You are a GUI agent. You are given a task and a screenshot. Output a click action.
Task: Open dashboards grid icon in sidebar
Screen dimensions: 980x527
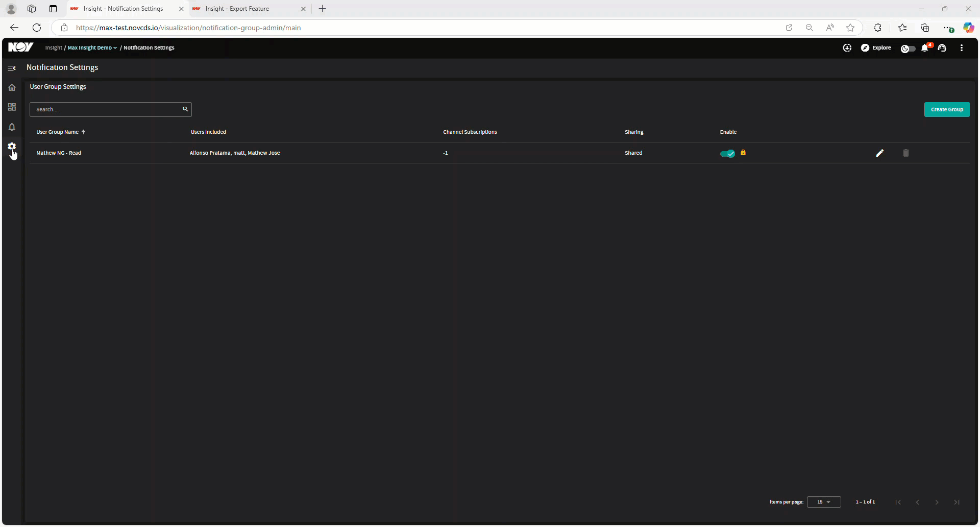pos(12,107)
